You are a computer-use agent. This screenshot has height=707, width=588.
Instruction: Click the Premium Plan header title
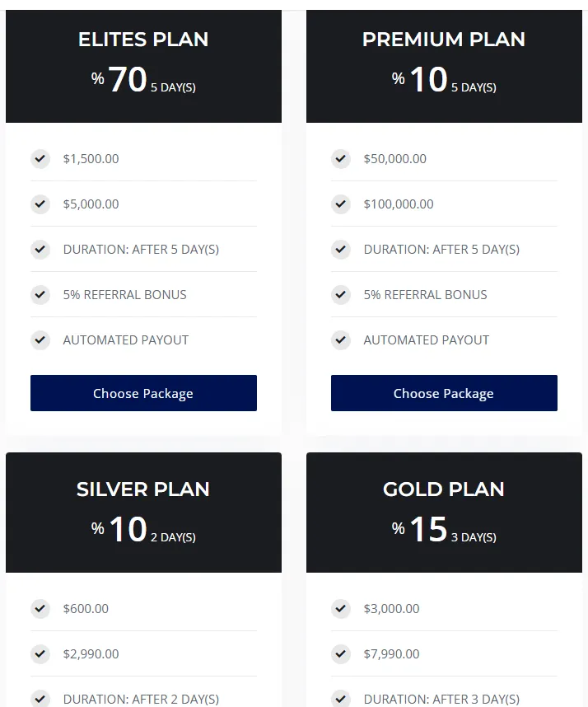pyautogui.click(x=444, y=40)
